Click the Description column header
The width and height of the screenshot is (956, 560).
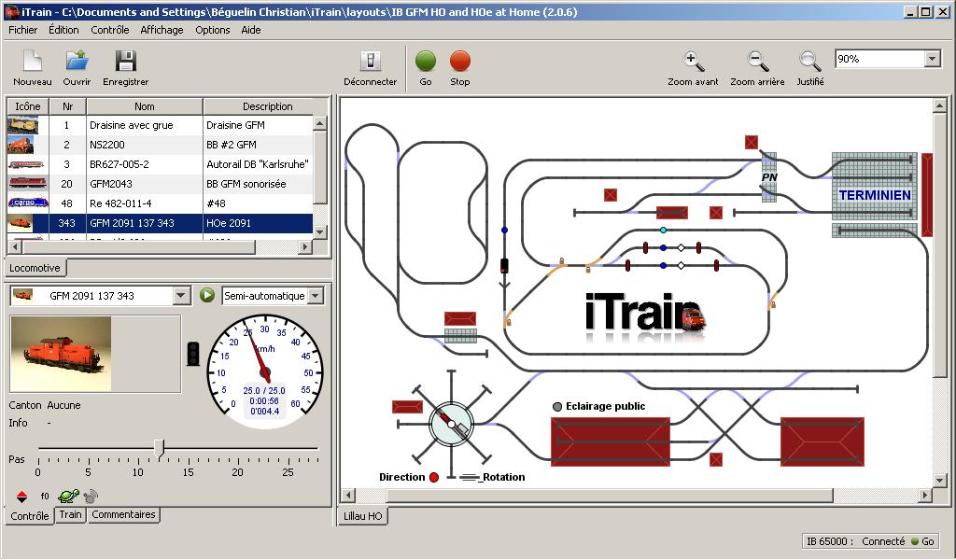pos(267,106)
